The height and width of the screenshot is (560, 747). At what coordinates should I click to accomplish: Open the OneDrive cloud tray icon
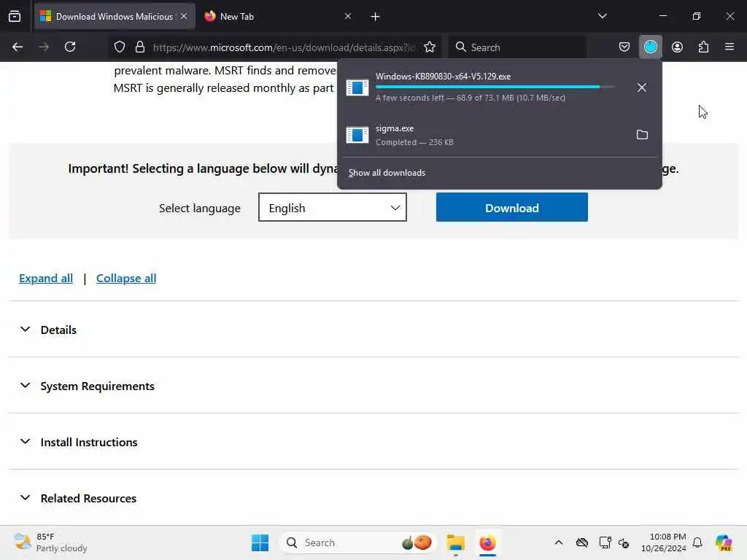tap(581, 542)
